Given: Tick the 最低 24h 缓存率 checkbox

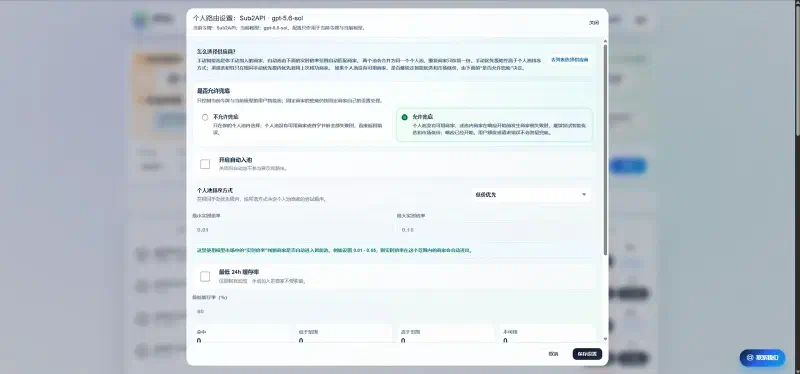Looking at the screenshot, I should click(x=205, y=276).
